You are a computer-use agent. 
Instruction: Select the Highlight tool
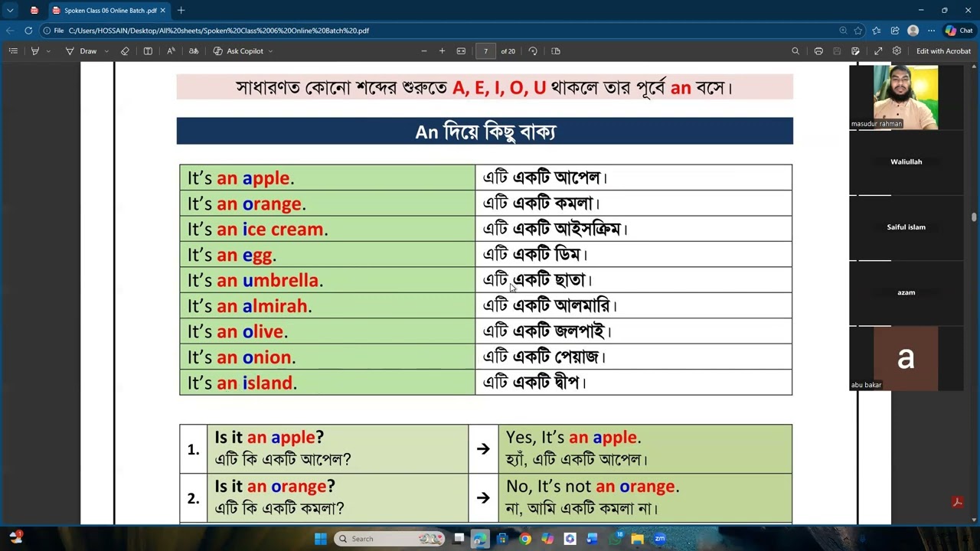34,51
